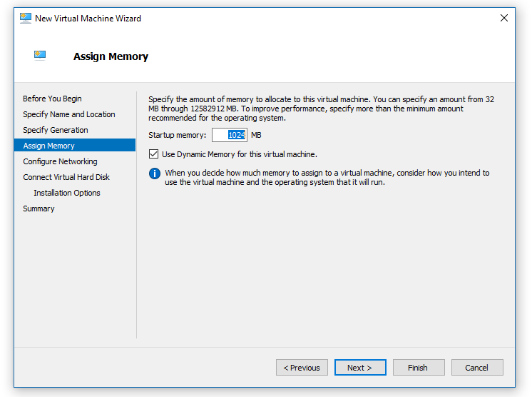Click the monitor icon beside the Assign Memory heading
This screenshot has width=532, height=397.
[40, 56]
